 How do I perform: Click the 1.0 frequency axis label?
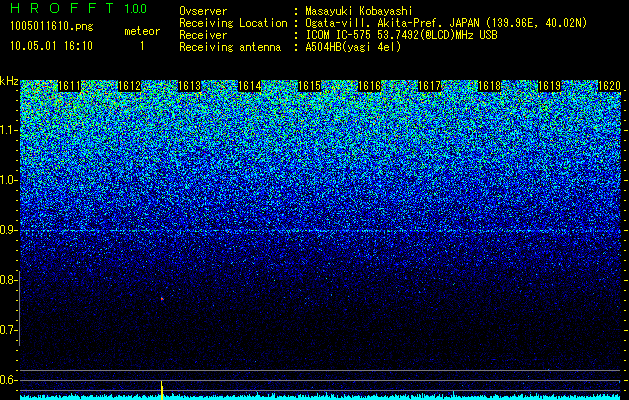coord(9,181)
